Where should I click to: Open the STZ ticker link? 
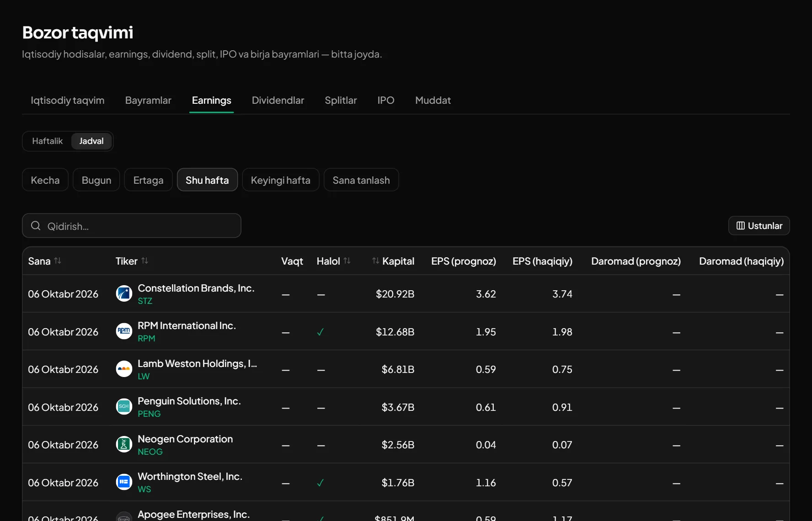(145, 301)
